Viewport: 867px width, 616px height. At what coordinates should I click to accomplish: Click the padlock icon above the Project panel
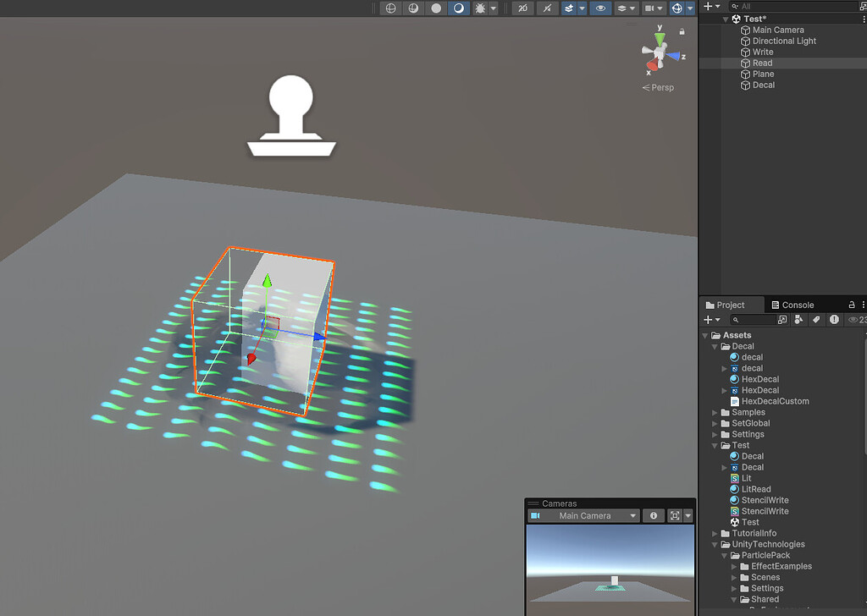(x=852, y=304)
